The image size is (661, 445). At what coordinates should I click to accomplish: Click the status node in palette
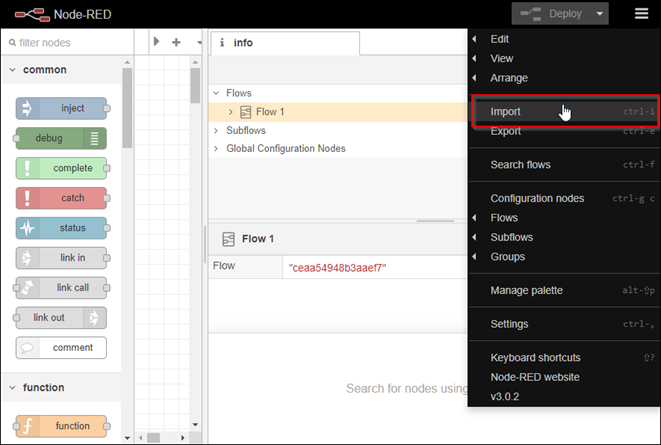[x=61, y=228]
